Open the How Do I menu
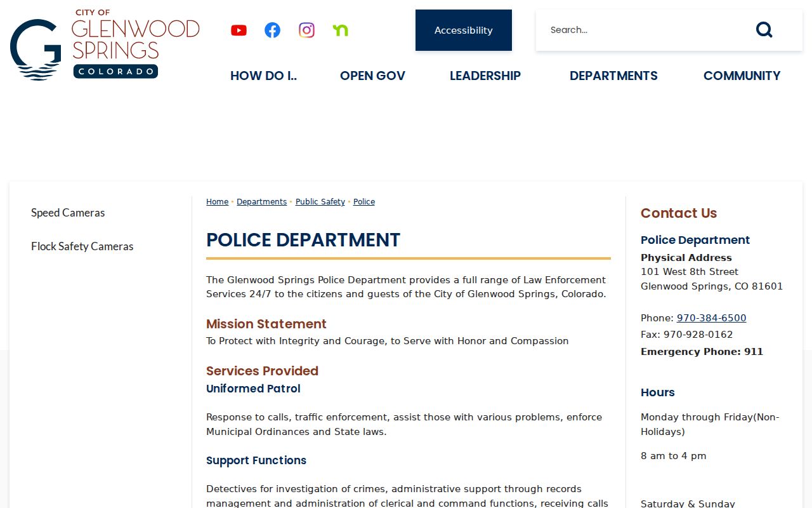Image resolution: width=812 pixels, height=508 pixels. coord(263,76)
